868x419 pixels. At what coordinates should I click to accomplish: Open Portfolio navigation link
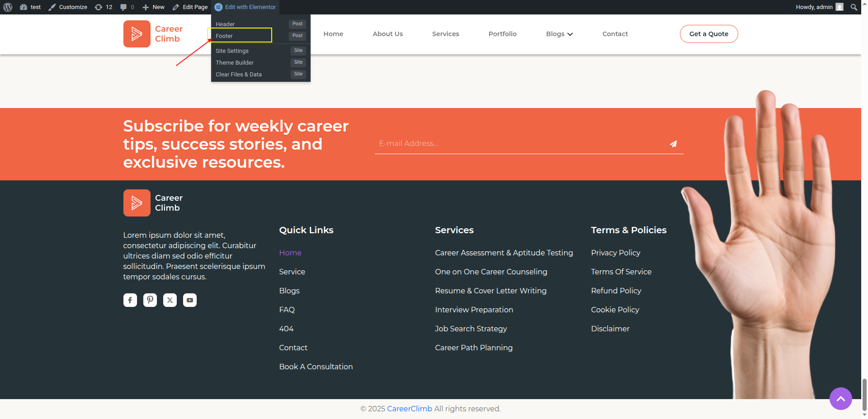[502, 34]
